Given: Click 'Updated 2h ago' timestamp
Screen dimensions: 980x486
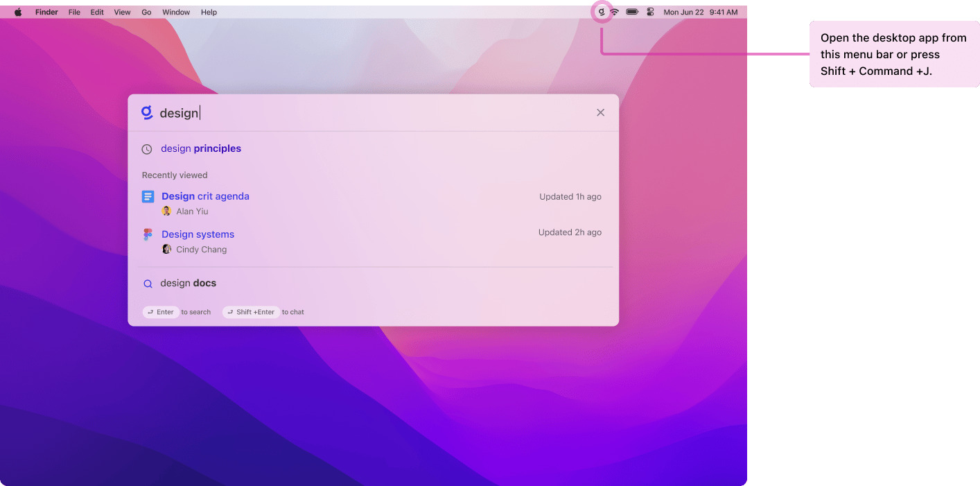Looking at the screenshot, I should click(x=570, y=232).
